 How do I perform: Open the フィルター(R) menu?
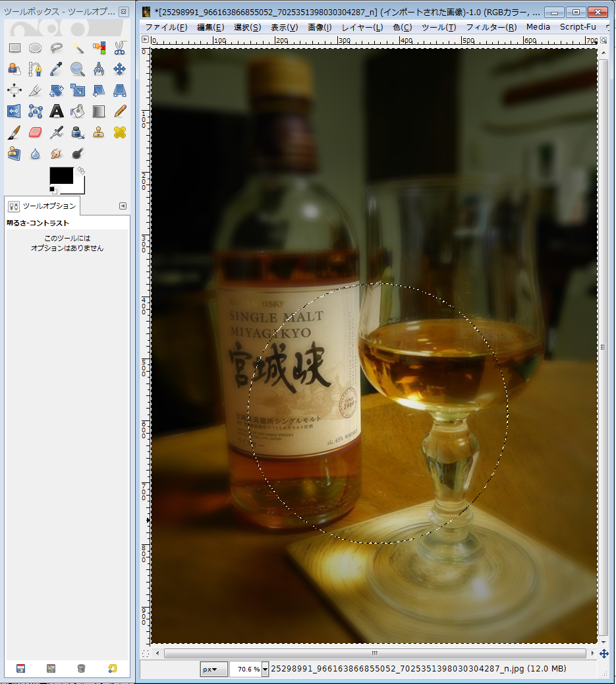(x=491, y=27)
